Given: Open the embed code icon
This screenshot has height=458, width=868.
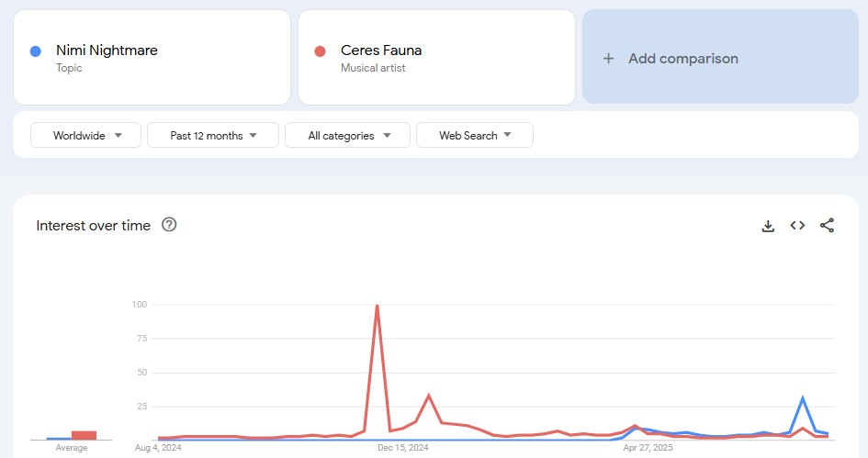Looking at the screenshot, I should pos(797,225).
